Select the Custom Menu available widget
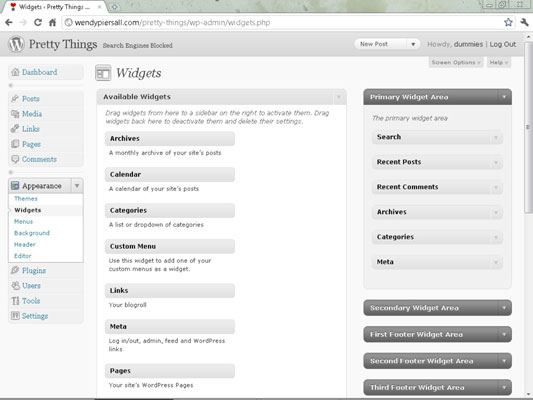 pos(170,246)
